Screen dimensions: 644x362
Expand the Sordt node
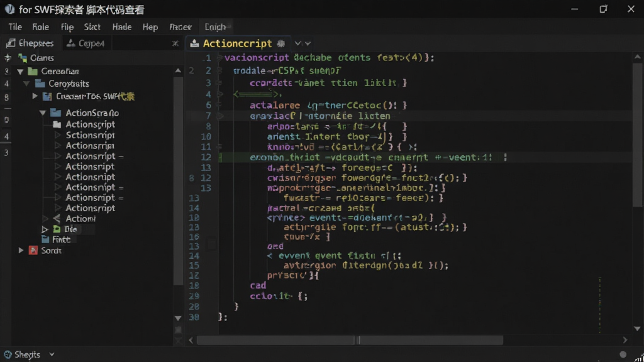(21, 250)
